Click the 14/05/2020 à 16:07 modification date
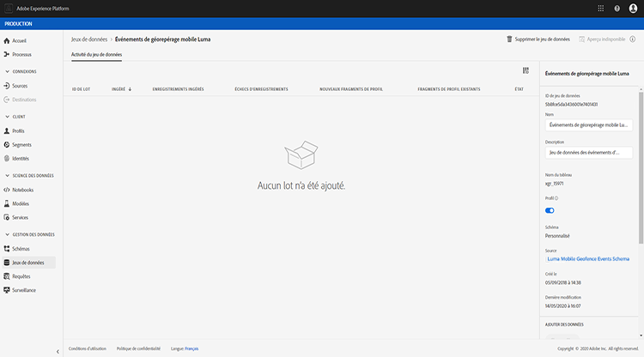 coord(562,306)
